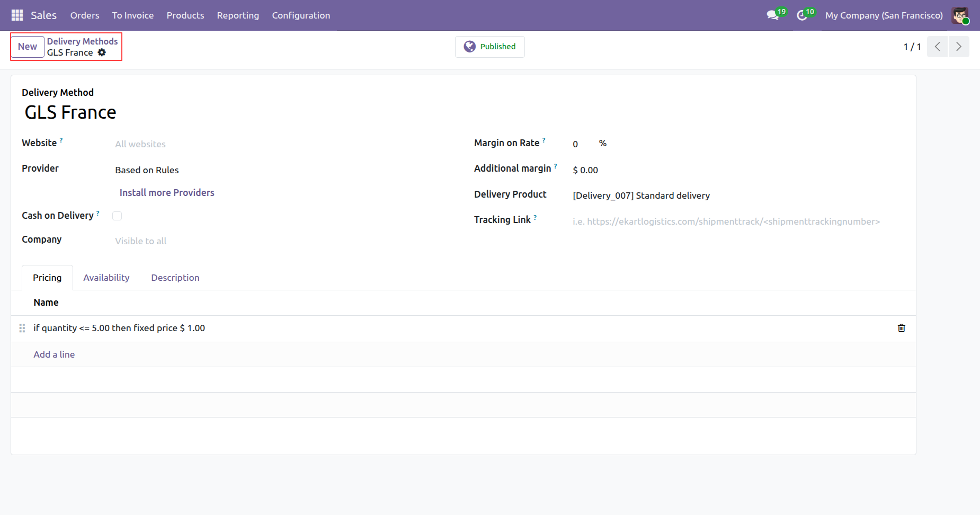This screenshot has height=515, width=980.
Task: Go to previous record arrow
Action: pos(937,47)
